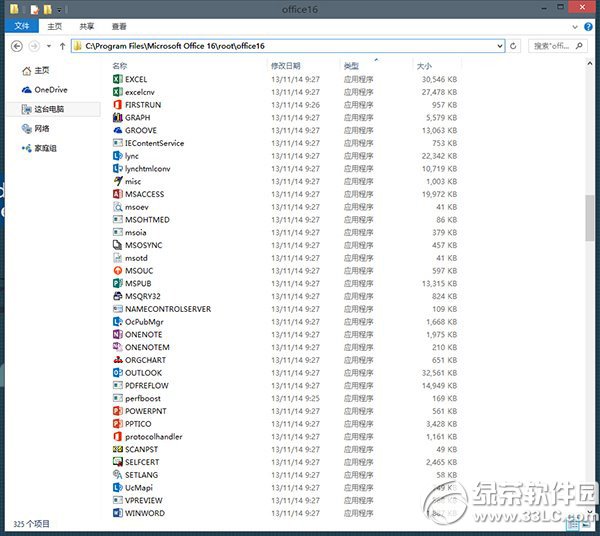Expand the ribbon with the chevron
The image size is (600, 536).
pos(575,27)
